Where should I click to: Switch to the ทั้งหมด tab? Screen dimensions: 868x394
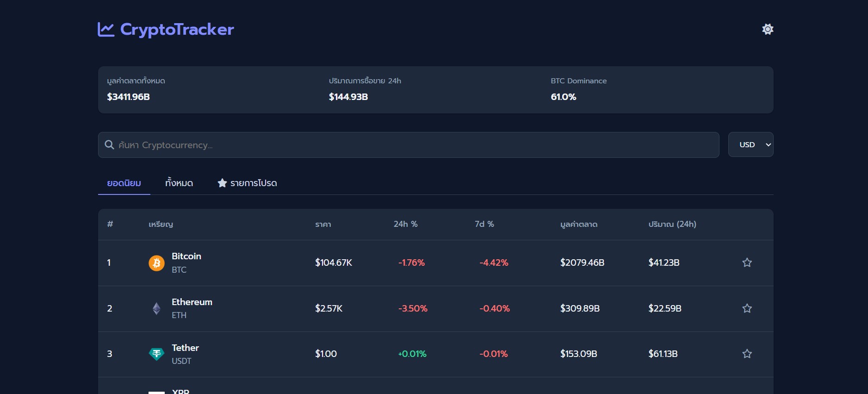(x=179, y=183)
